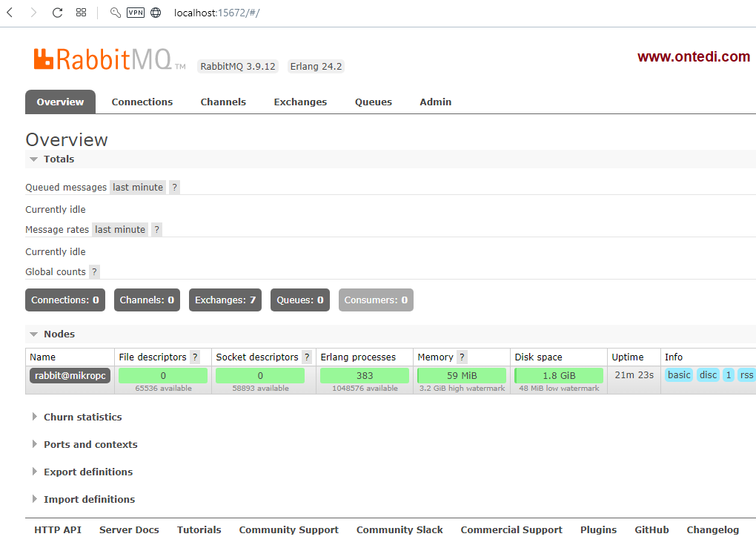Click the Socket descriptors 0 green bar
The image size is (756, 548).
point(260,375)
